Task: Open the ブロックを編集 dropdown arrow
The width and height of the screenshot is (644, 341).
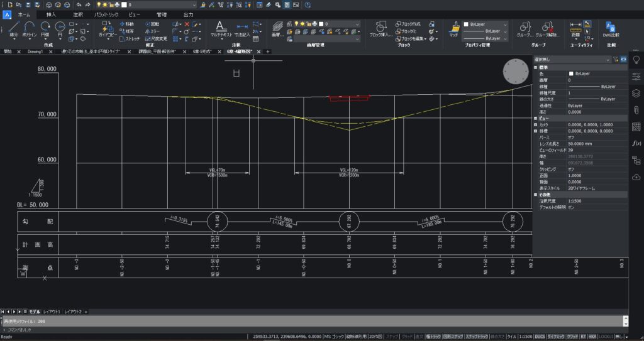Action: pos(425,39)
